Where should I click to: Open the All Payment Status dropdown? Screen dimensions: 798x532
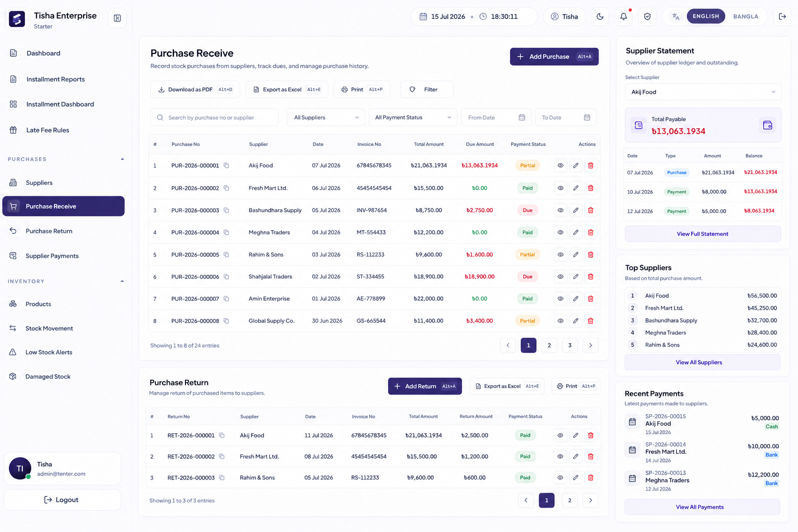413,117
